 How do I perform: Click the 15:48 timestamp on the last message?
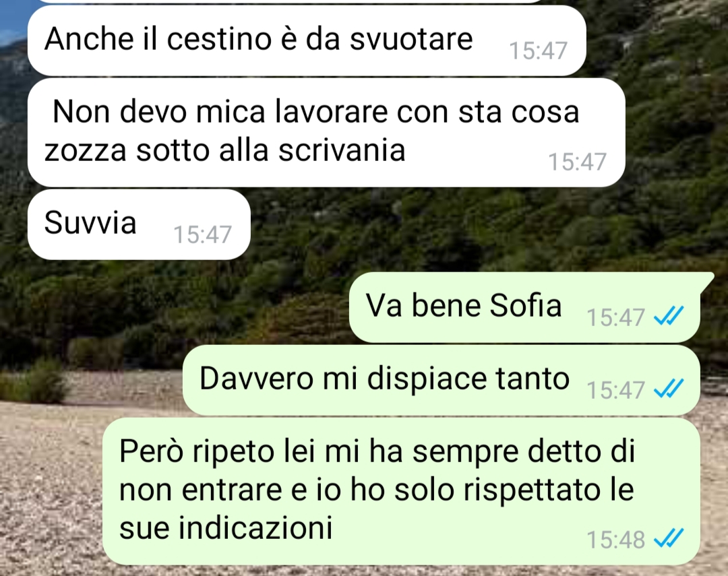point(615,540)
